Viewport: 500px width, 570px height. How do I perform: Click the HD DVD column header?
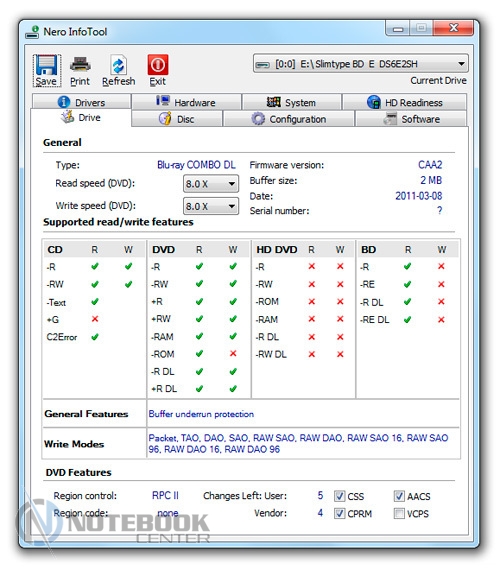click(277, 249)
